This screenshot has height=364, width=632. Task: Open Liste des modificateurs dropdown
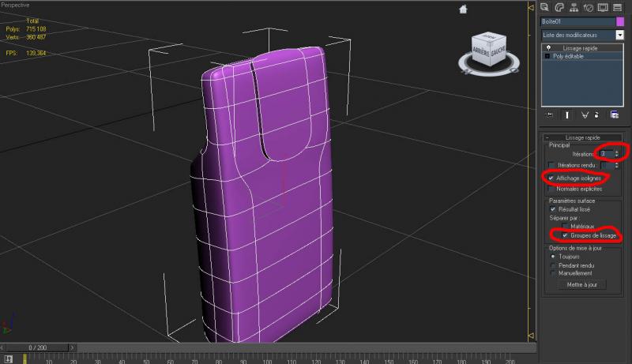(620, 35)
